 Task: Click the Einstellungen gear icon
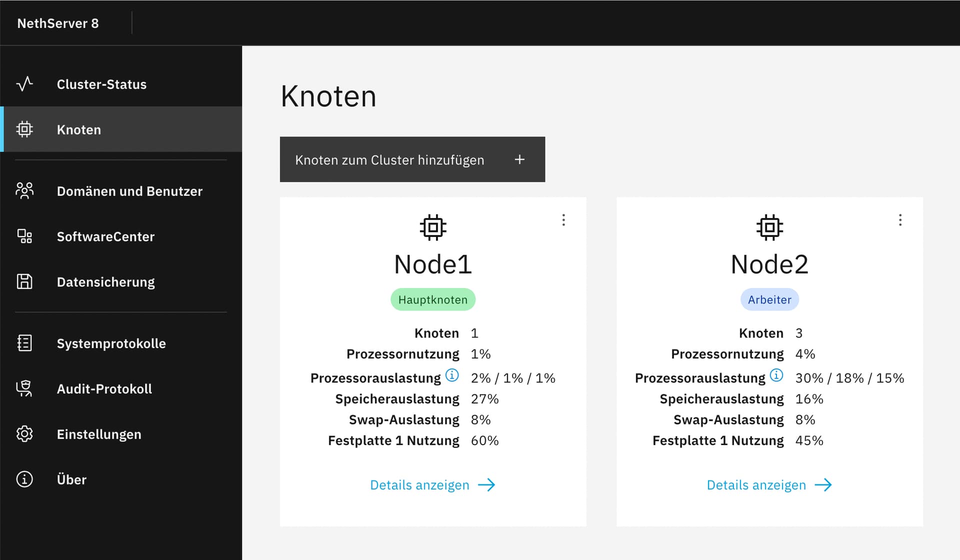pos(24,434)
